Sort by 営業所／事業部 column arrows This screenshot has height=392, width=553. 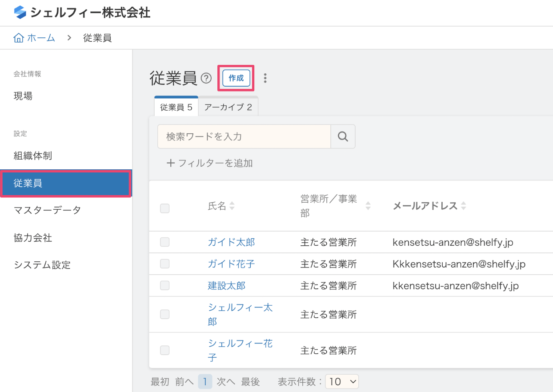point(368,206)
